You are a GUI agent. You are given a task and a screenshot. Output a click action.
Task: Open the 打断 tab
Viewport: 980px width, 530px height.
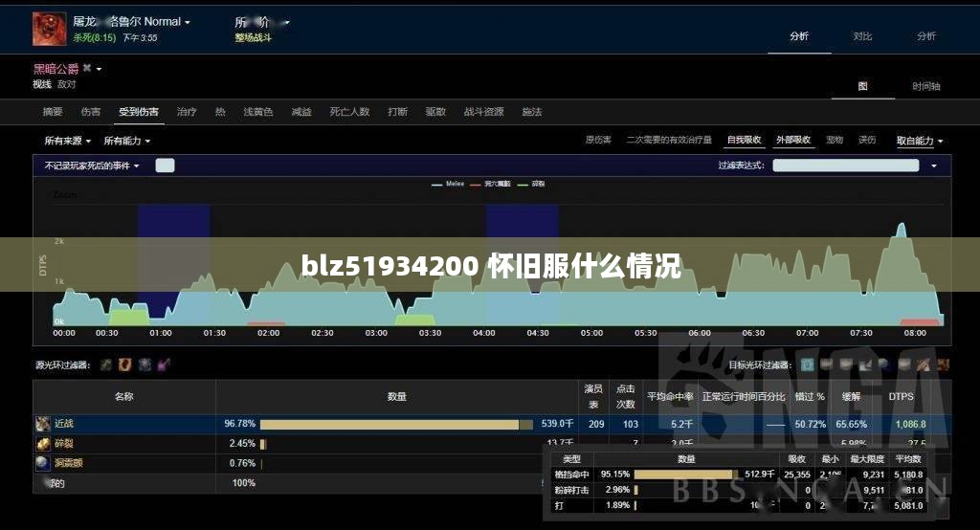[397, 112]
